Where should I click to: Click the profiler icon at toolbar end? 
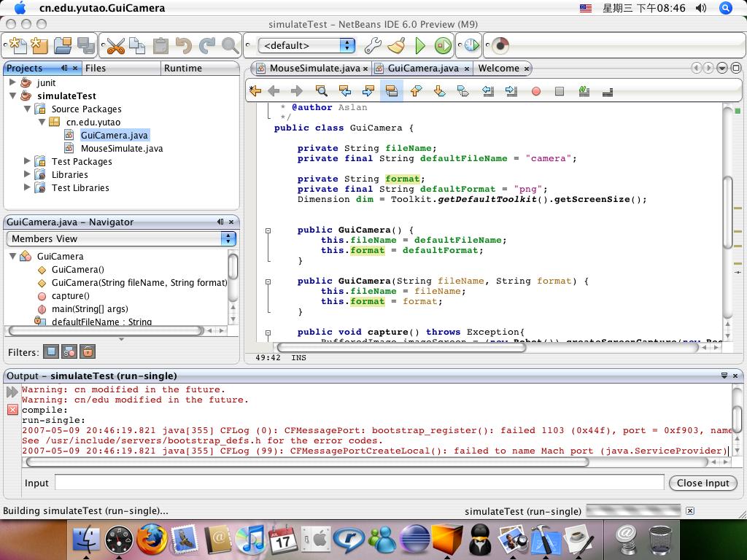(x=500, y=46)
